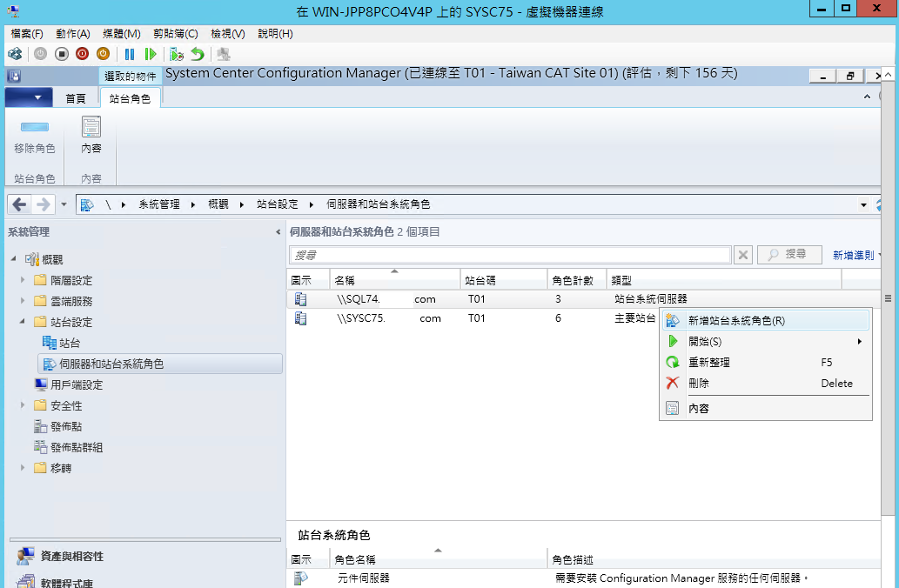The image size is (899, 588).
Task: Select the 站台 tree node
Action: (61, 343)
